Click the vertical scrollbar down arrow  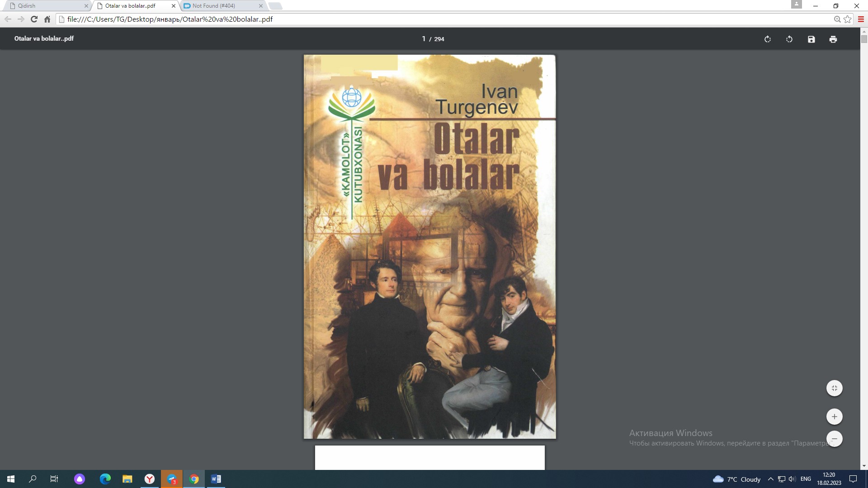click(864, 466)
